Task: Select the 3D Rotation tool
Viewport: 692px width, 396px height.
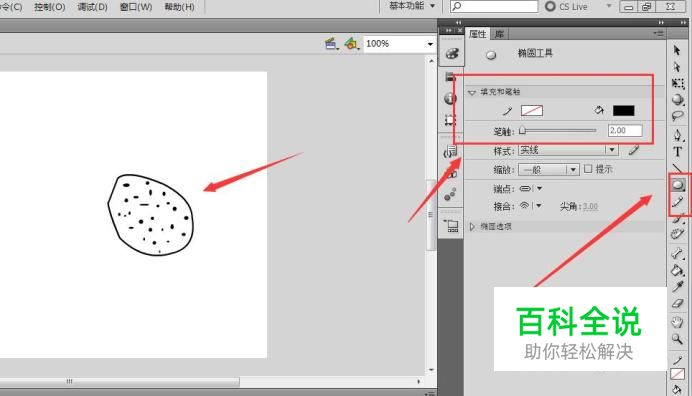Action: coord(677,99)
